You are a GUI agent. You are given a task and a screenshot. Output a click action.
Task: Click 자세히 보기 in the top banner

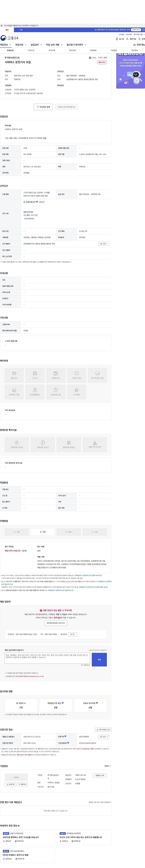(136, 30)
